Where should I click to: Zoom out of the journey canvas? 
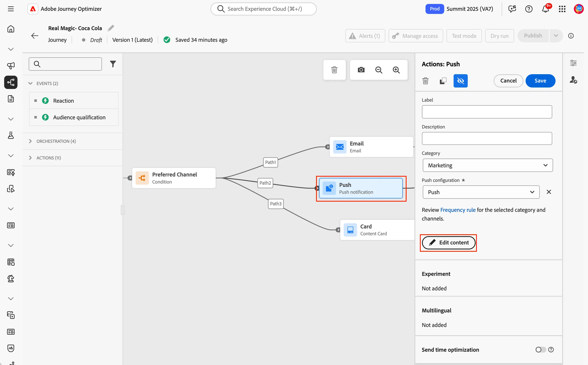click(x=378, y=70)
